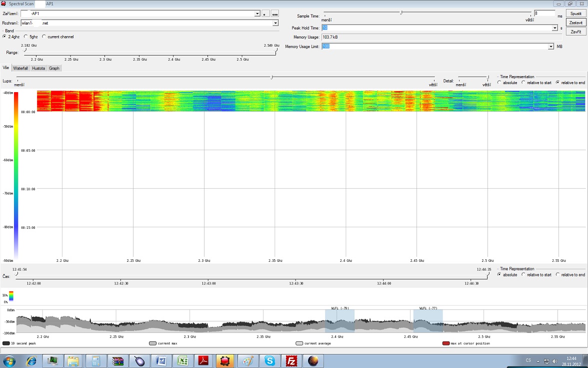Select the 2.4ghz band radio button
Viewport: 588px width, 368px height.
[x=4, y=37]
